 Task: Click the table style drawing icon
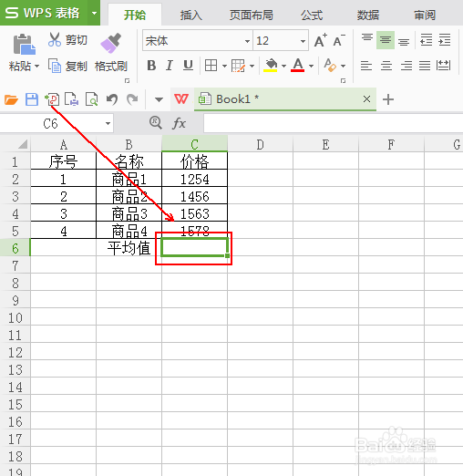(238, 66)
